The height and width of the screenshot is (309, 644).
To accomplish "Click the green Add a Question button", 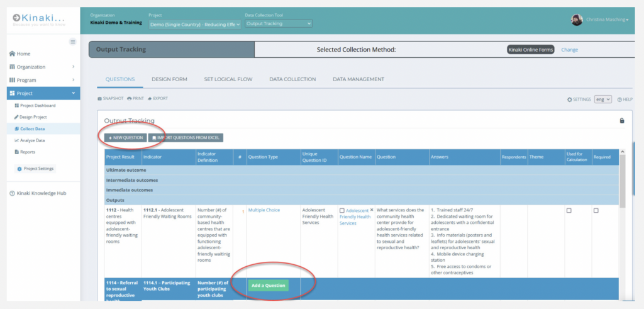I will (x=268, y=286).
